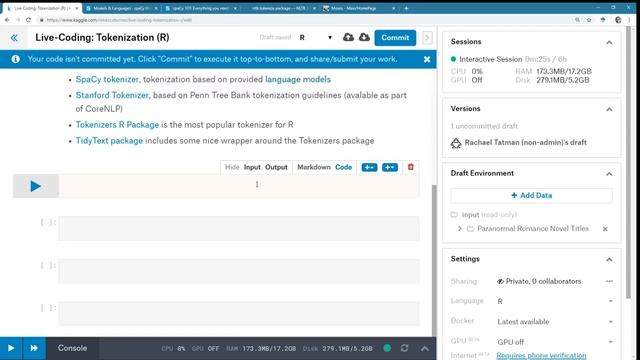Click the third empty code cell
The height and width of the screenshot is (360, 640).
pos(239,271)
